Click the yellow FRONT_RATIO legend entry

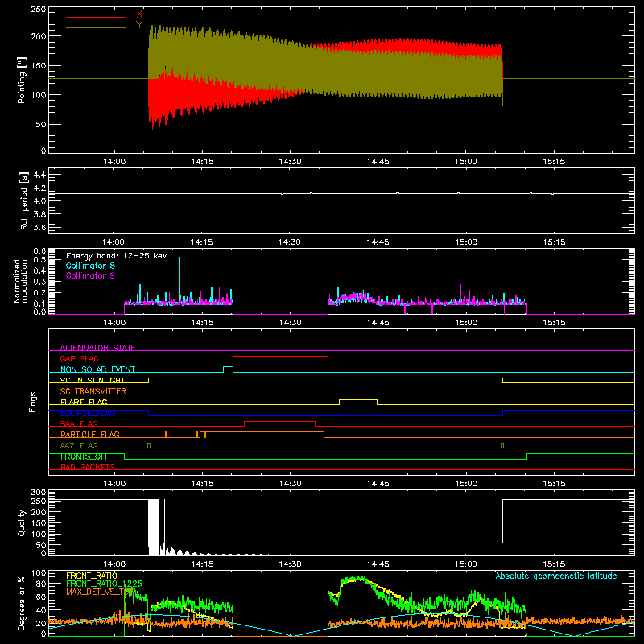91,576
